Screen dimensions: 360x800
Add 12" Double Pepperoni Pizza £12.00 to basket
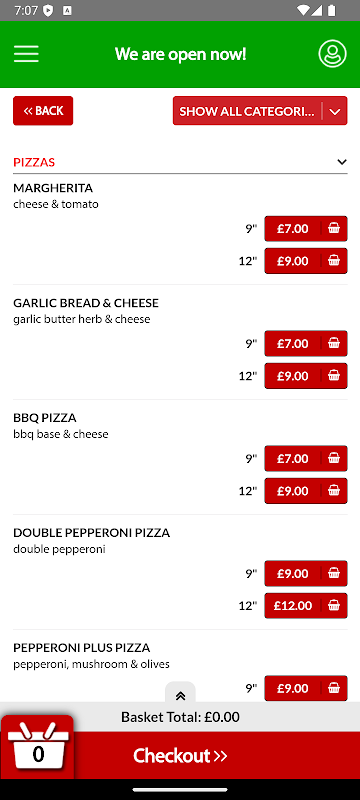(x=306, y=606)
